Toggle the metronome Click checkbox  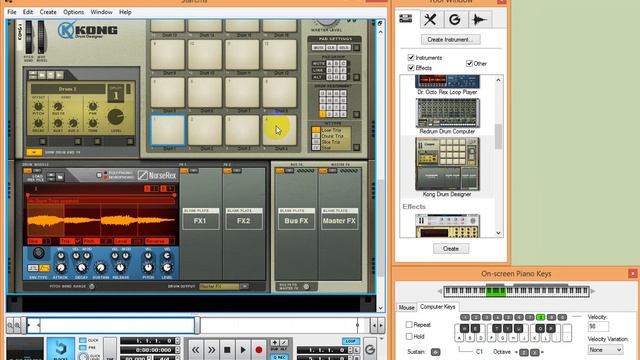[x=83, y=340]
